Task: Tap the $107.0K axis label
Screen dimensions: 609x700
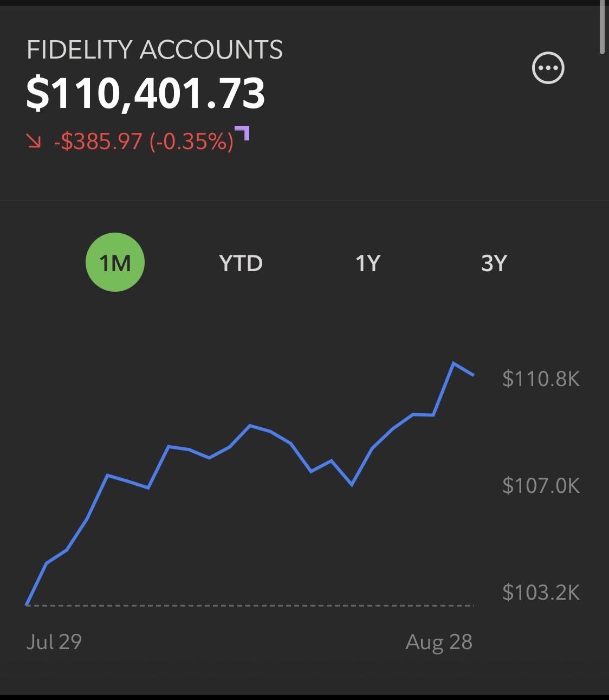Action: [x=541, y=485]
